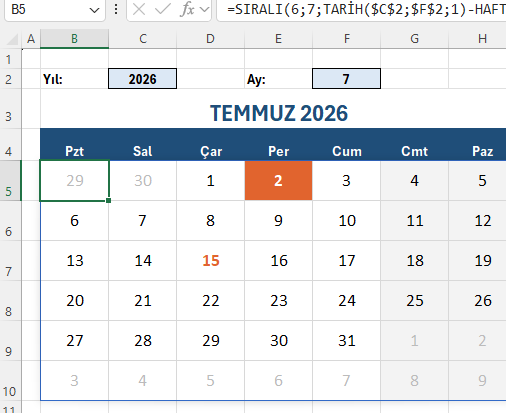Click the Select All corner triangle

pyautogui.click(x=12, y=39)
